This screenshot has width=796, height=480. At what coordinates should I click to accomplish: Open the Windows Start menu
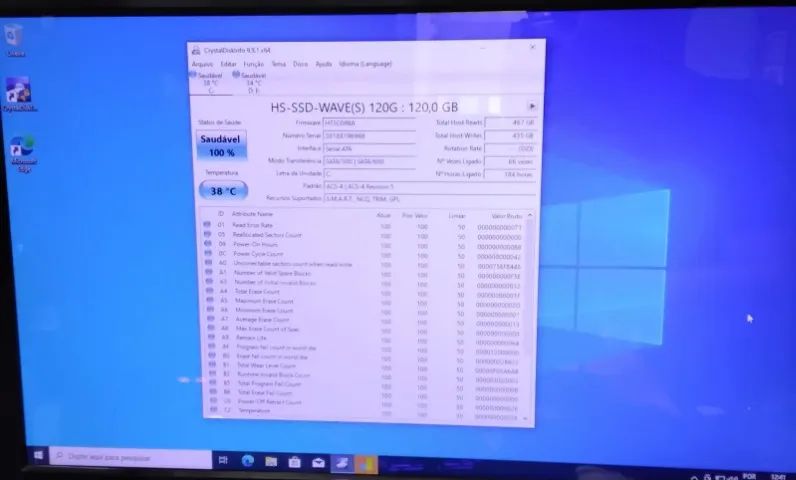pyautogui.click(x=38, y=456)
